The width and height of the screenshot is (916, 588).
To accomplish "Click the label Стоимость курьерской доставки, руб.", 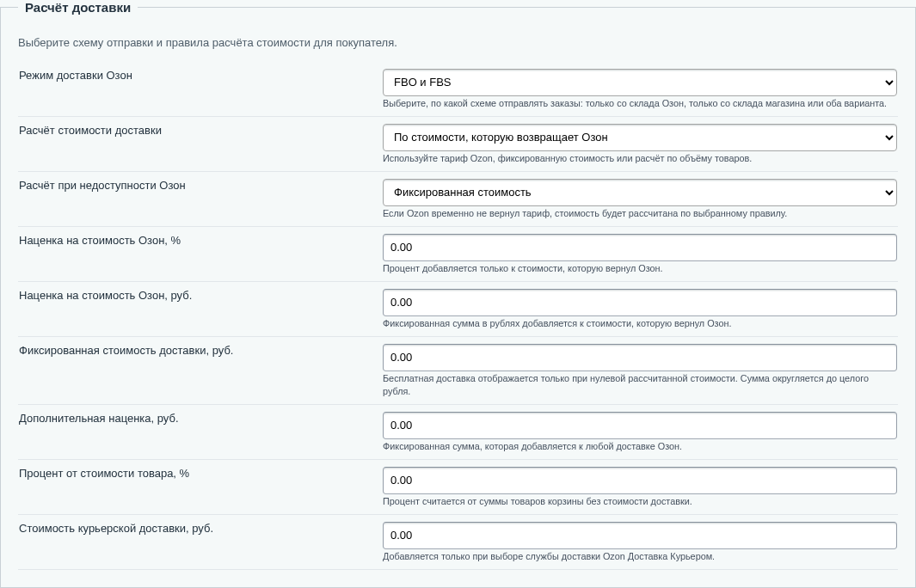I will pos(116,529).
